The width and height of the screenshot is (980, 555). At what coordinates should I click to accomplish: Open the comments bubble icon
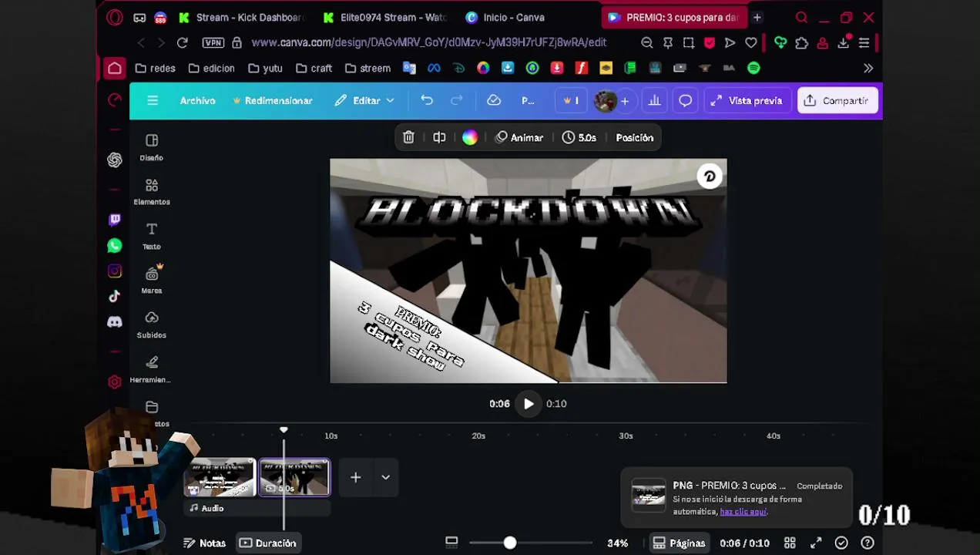click(x=685, y=101)
